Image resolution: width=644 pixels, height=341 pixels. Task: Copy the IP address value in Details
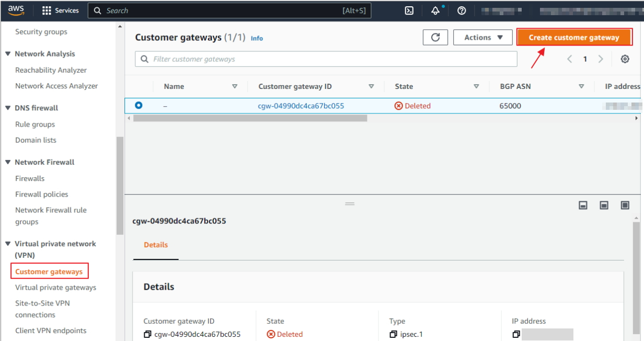point(516,334)
